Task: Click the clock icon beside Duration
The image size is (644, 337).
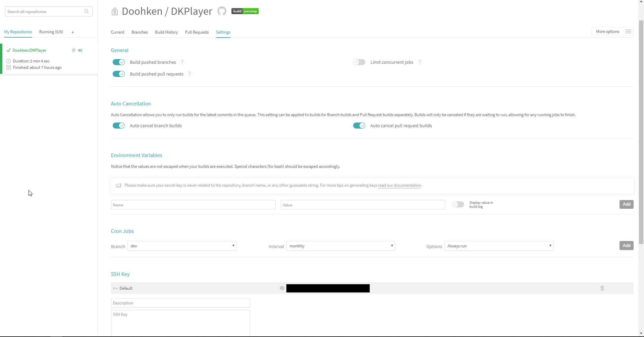Action: (x=9, y=61)
